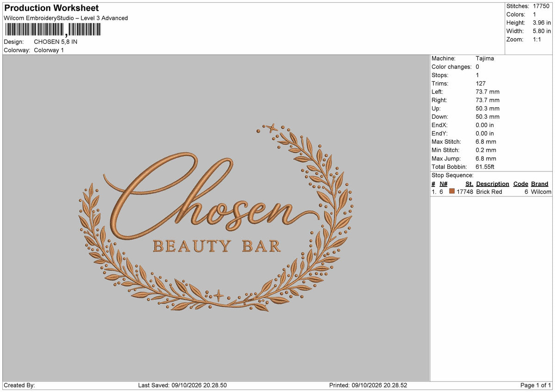Screen dimensions: 555x392
Task: Click the Total Bobbin value 61.55ft
Action: 485,166
